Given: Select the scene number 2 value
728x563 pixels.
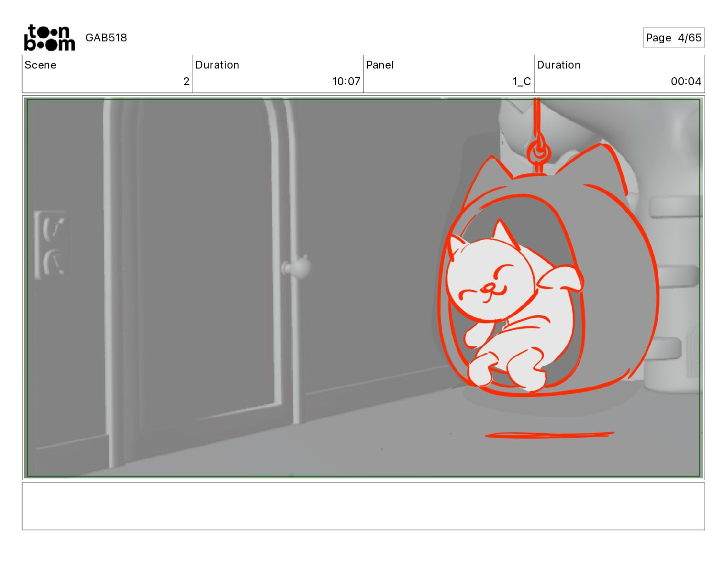Looking at the screenshot, I should 186,81.
